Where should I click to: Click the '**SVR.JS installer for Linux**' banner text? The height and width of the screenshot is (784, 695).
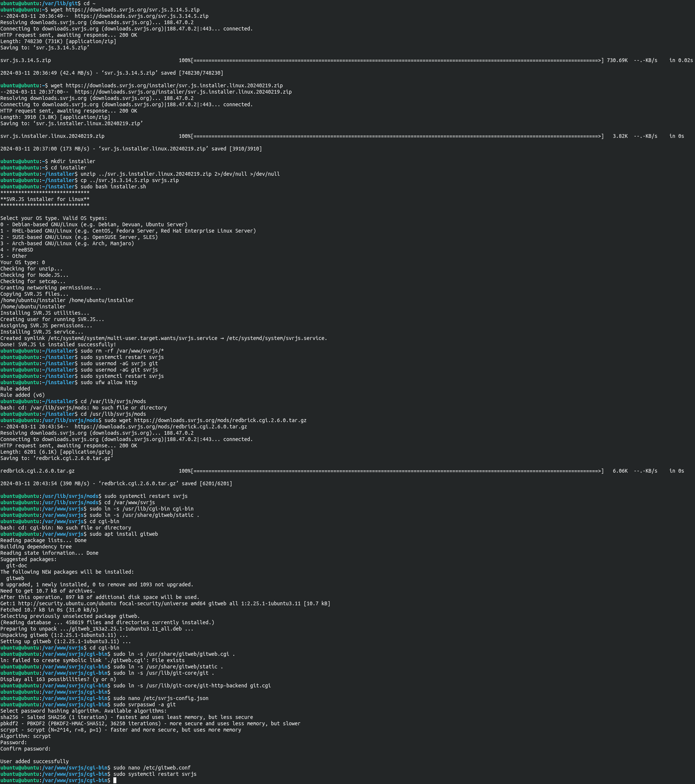(x=45, y=199)
